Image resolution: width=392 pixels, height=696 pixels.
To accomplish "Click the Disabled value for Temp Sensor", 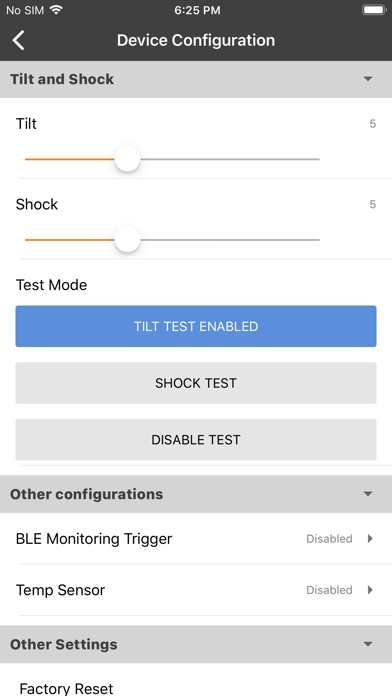I will click(x=329, y=590).
